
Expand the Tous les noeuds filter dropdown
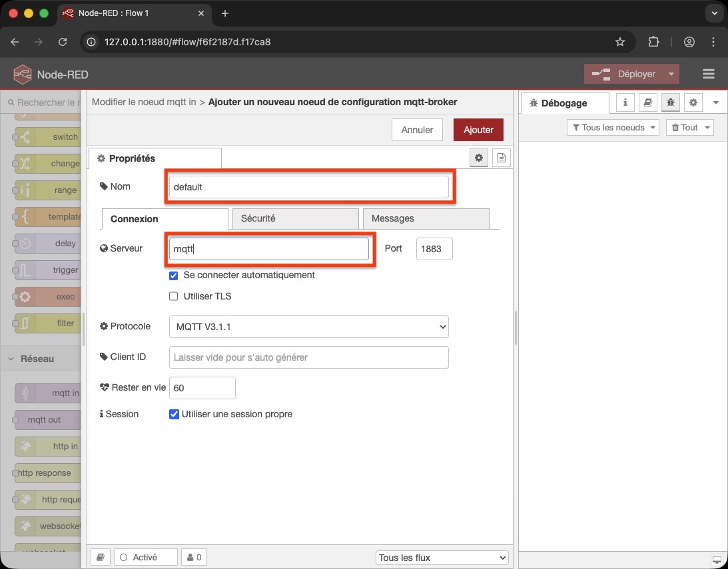(x=612, y=128)
